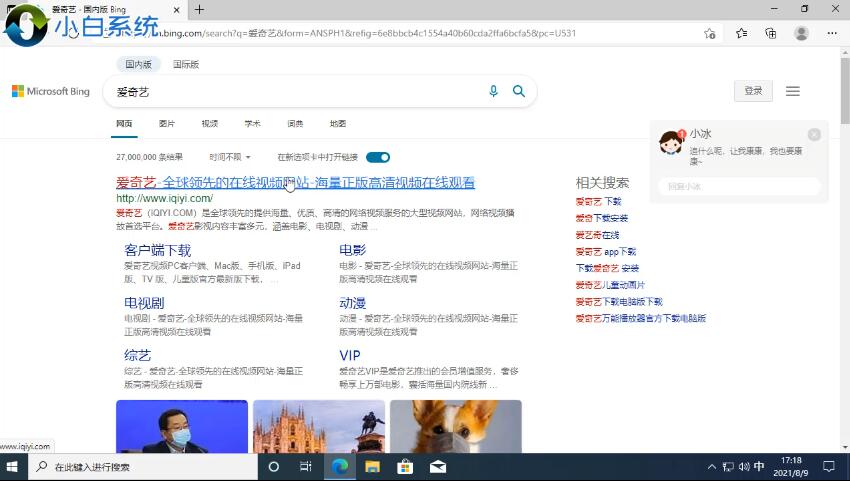Image resolution: width=850 pixels, height=481 pixels.
Task: Click the http://www.iqiyi.com/ URL
Action: click(x=164, y=198)
